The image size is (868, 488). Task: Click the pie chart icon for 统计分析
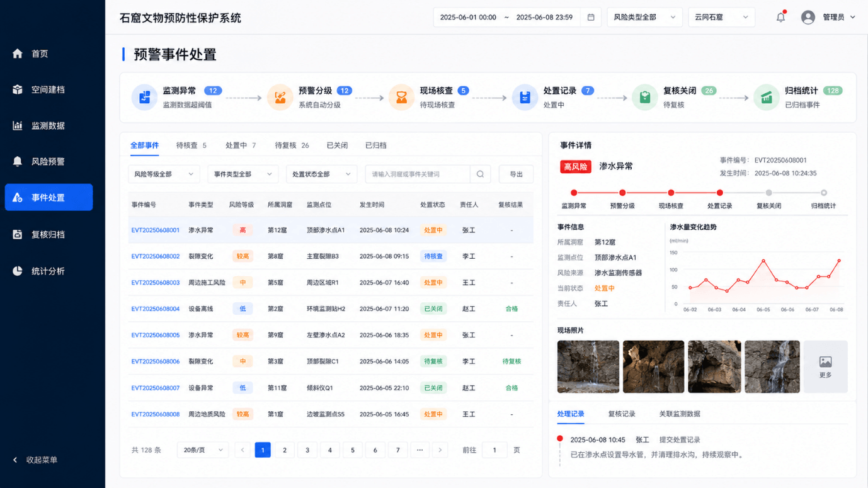[x=18, y=271]
